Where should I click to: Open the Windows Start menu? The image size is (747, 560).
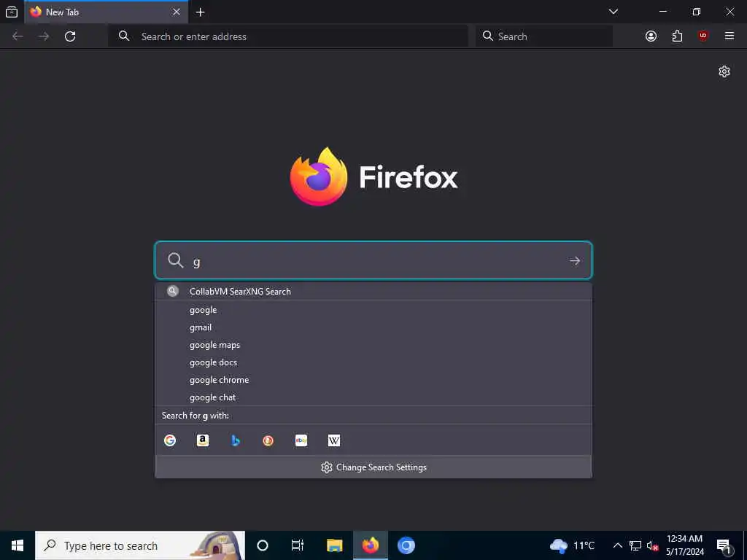tap(18, 545)
